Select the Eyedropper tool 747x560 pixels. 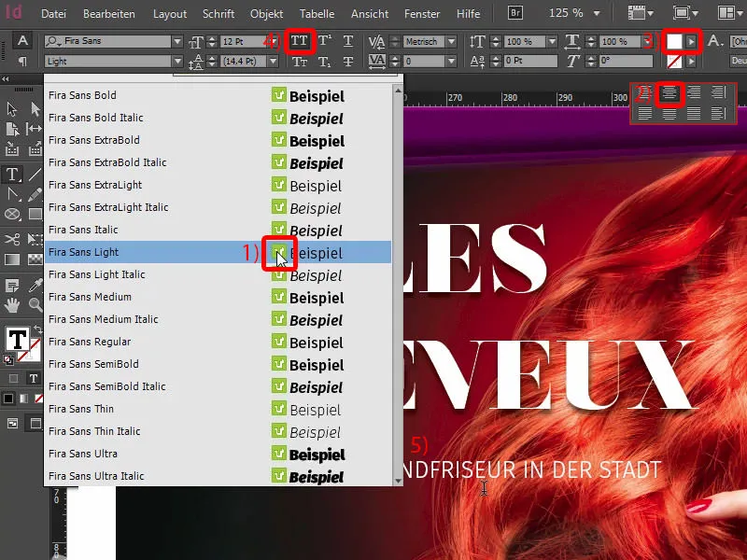(x=35, y=286)
